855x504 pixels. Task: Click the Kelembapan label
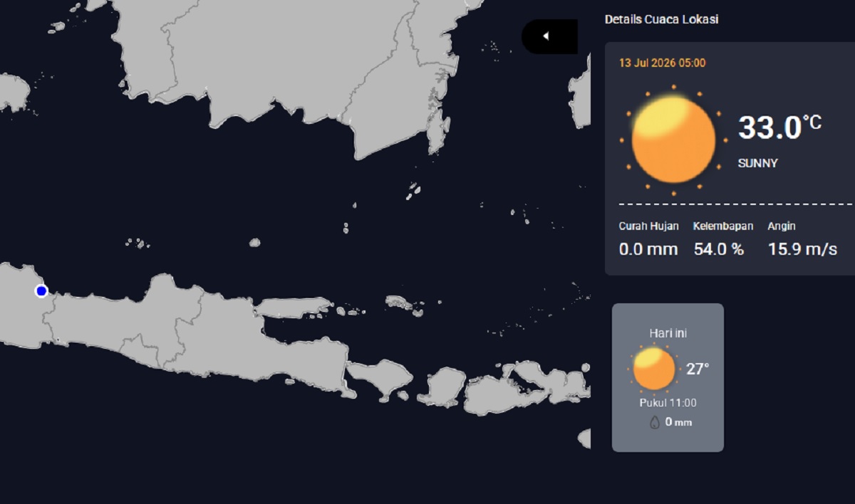coord(722,226)
